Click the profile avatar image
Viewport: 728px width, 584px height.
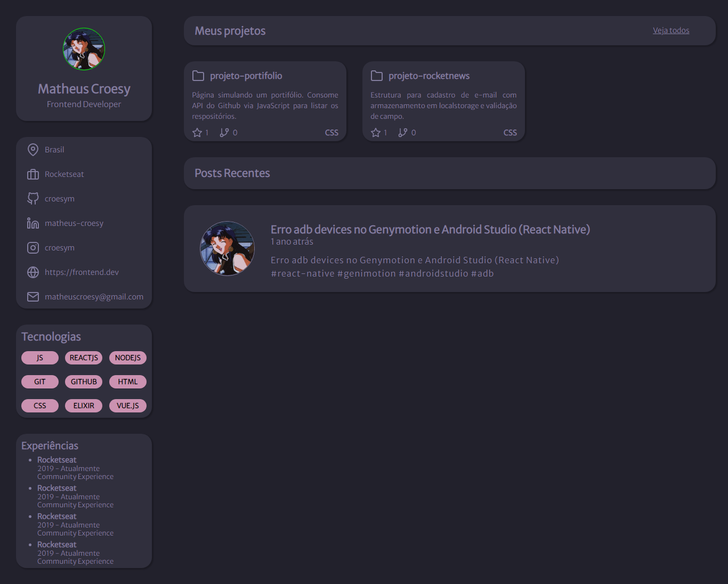84,48
